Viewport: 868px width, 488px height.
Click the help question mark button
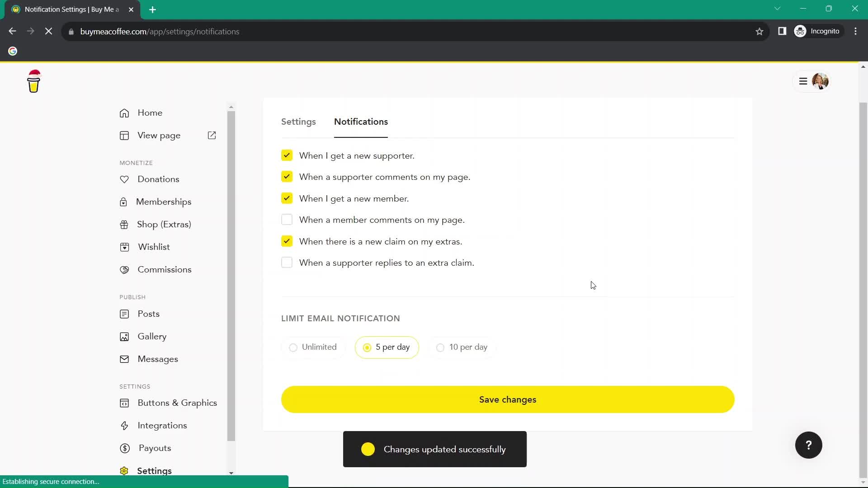pyautogui.click(x=809, y=445)
